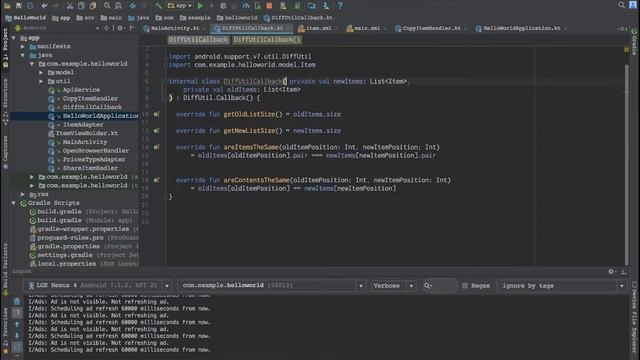Collapse the app module tree node

14,38
